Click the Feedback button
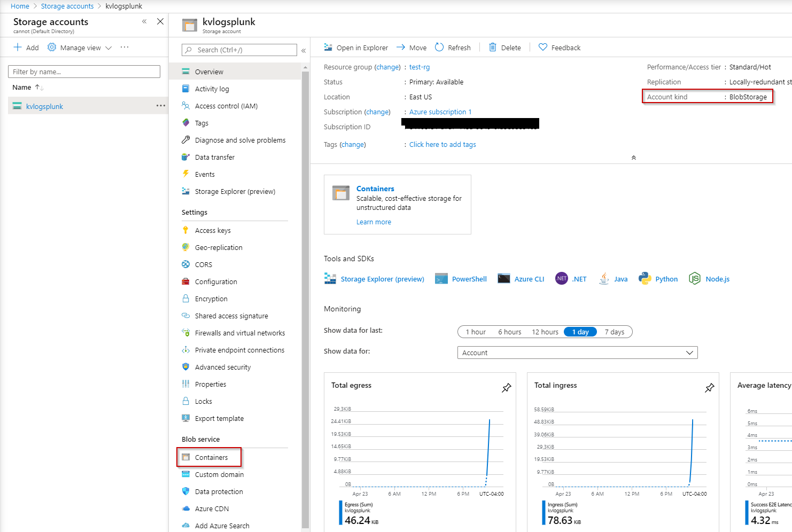This screenshot has width=792, height=532. click(560, 48)
